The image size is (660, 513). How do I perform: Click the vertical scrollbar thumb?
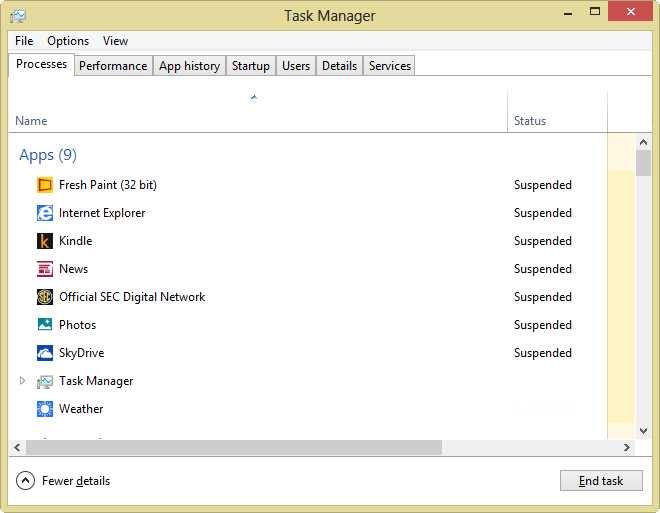point(643,163)
